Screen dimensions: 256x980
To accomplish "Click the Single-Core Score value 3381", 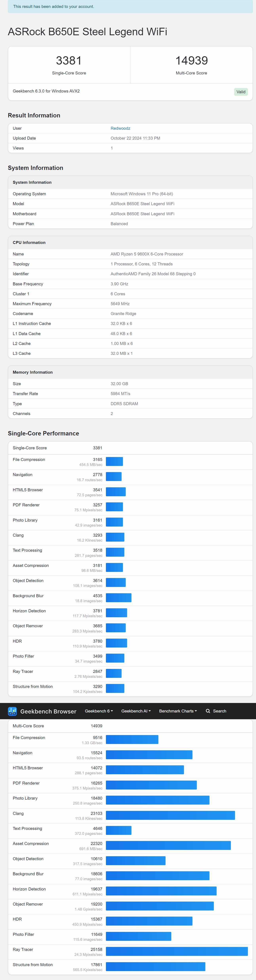I will [x=69, y=60].
